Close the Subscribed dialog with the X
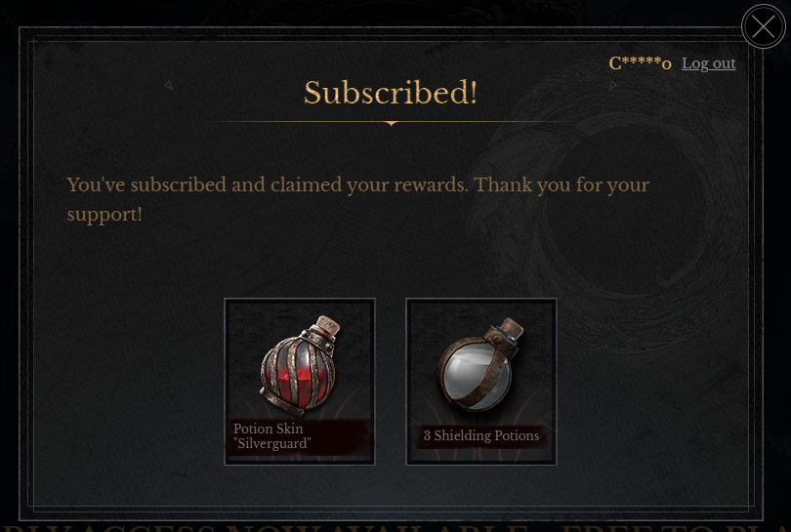 [x=764, y=26]
